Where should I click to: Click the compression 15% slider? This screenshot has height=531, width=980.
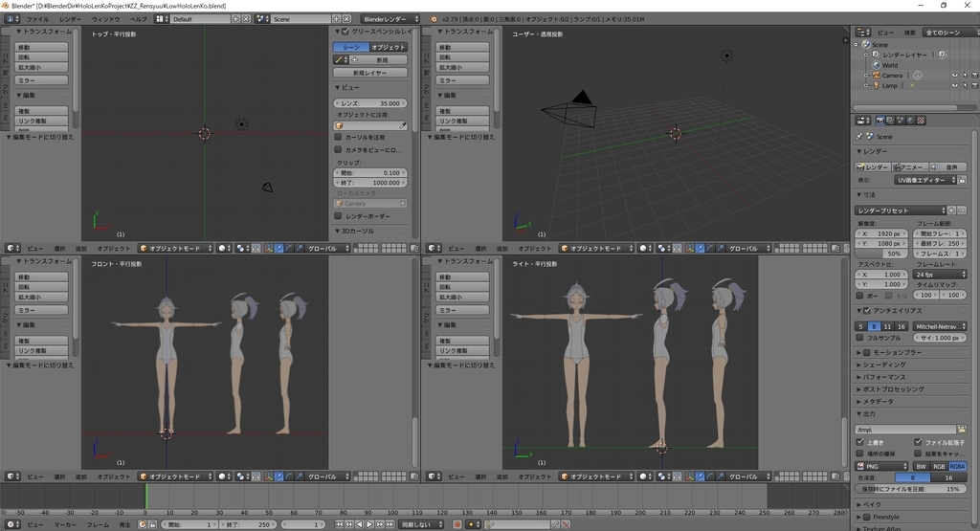909,489
